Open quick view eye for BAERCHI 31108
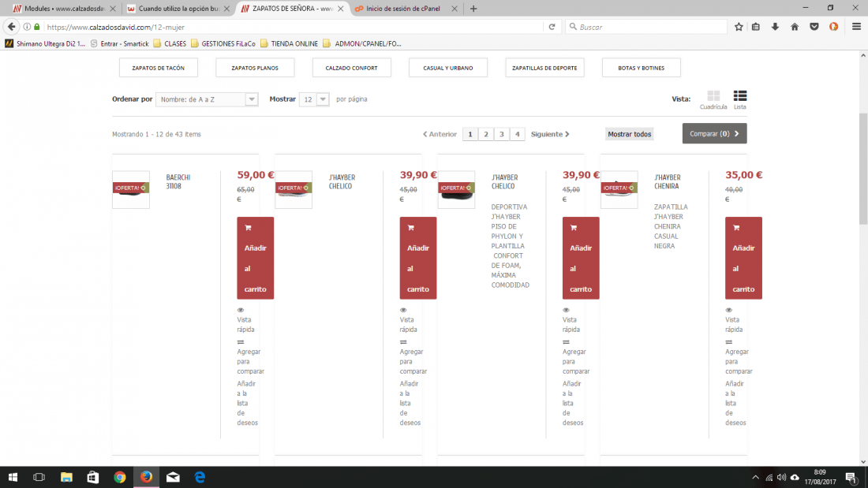The image size is (868, 488). coord(240,311)
